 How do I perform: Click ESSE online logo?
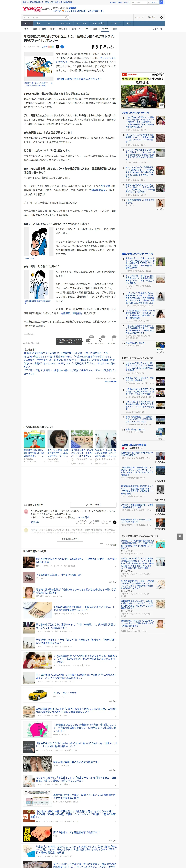104,47
